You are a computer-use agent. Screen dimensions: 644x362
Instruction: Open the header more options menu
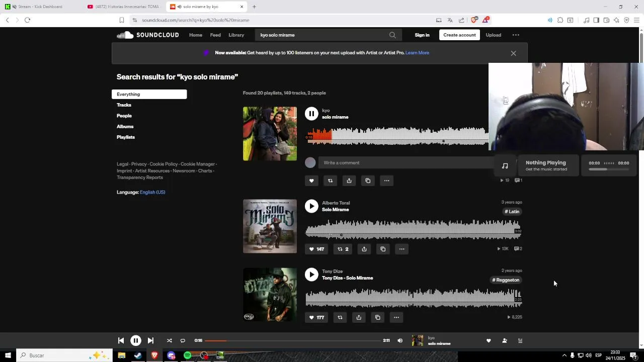(516, 35)
